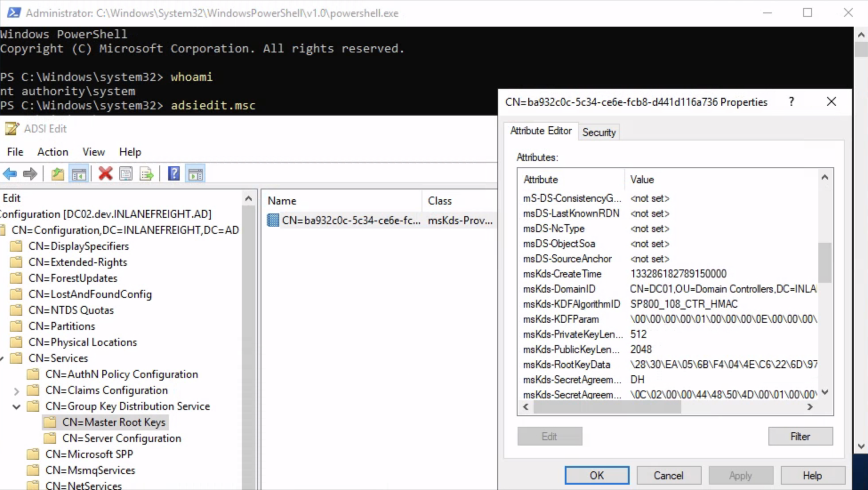This screenshot has width=868, height=490.
Task: Toggle the Show/Hide Action Pane icon
Action: coord(195,174)
